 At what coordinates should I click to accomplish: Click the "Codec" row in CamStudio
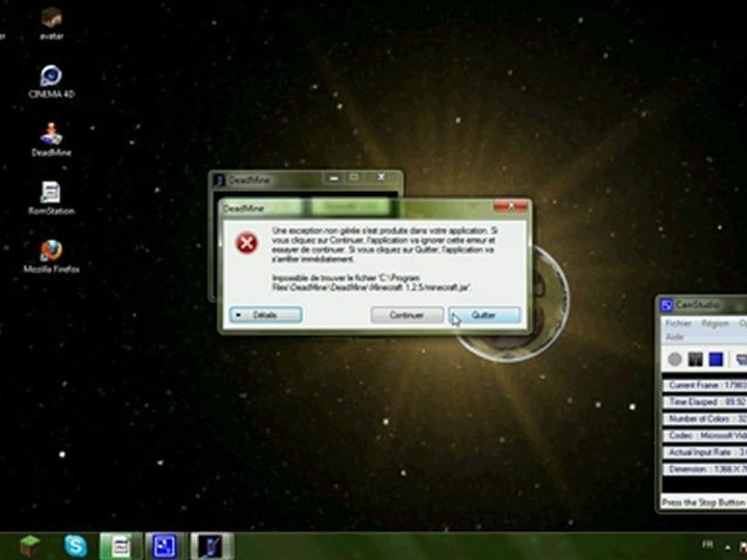(705, 436)
